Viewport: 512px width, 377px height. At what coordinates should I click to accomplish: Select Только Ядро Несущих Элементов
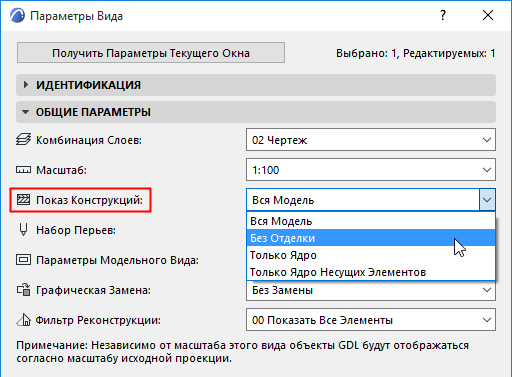click(371, 272)
